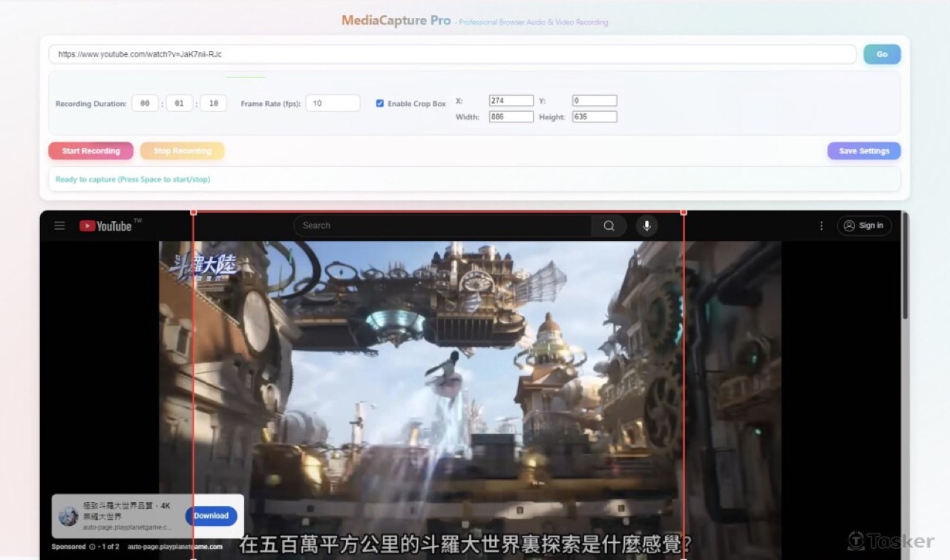Click Start Recording button
The width and height of the screenshot is (950, 560).
91,151
